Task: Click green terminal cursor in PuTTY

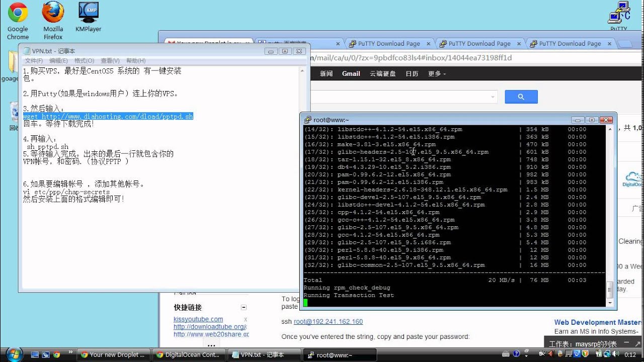Action: coord(305,303)
